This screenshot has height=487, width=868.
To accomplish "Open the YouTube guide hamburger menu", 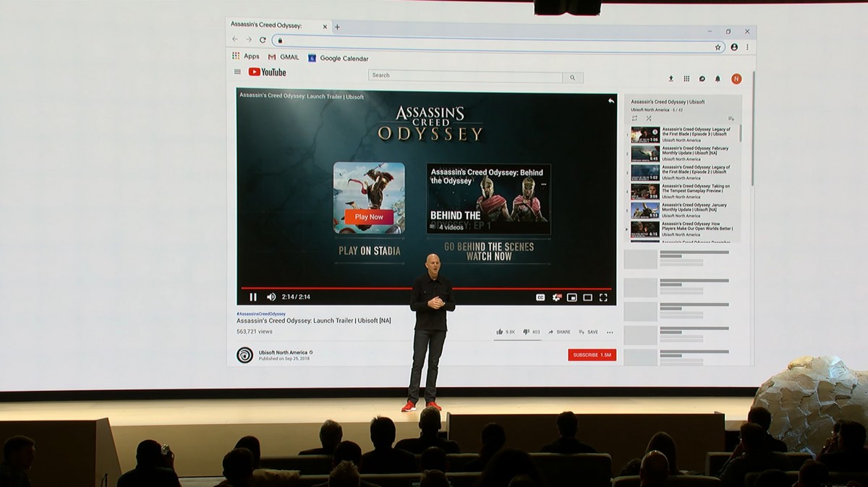I will click(237, 72).
